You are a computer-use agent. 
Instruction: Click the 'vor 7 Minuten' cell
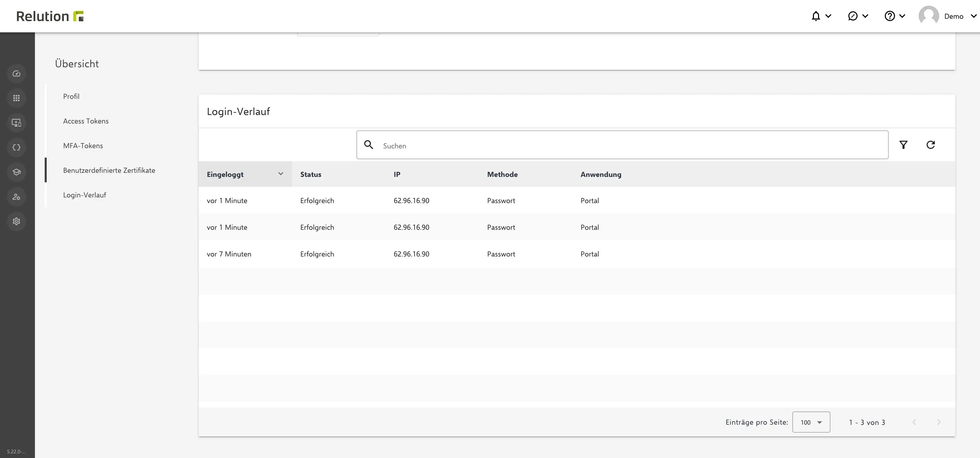[229, 254]
